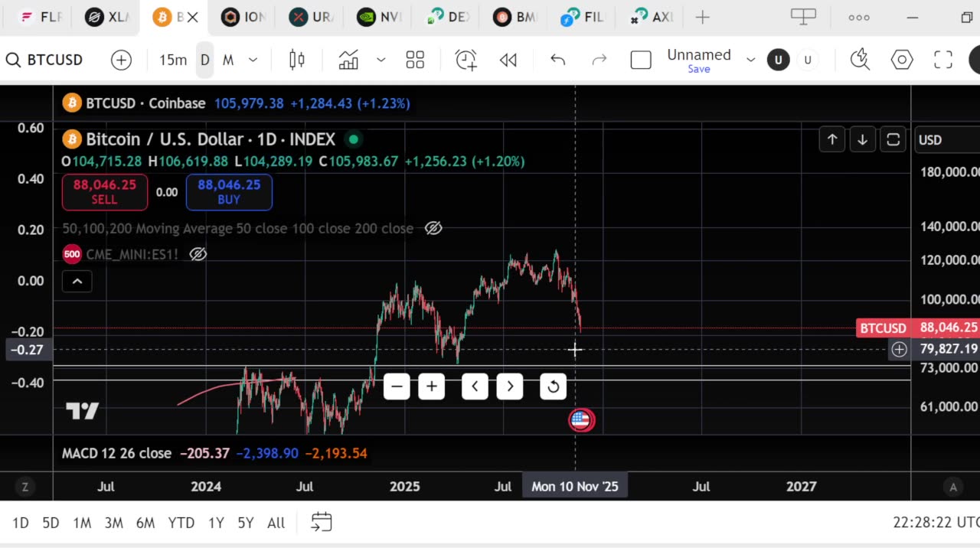Move pane up with up arrow
Image resolution: width=980 pixels, height=551 pixels.
tap(832, 139)
